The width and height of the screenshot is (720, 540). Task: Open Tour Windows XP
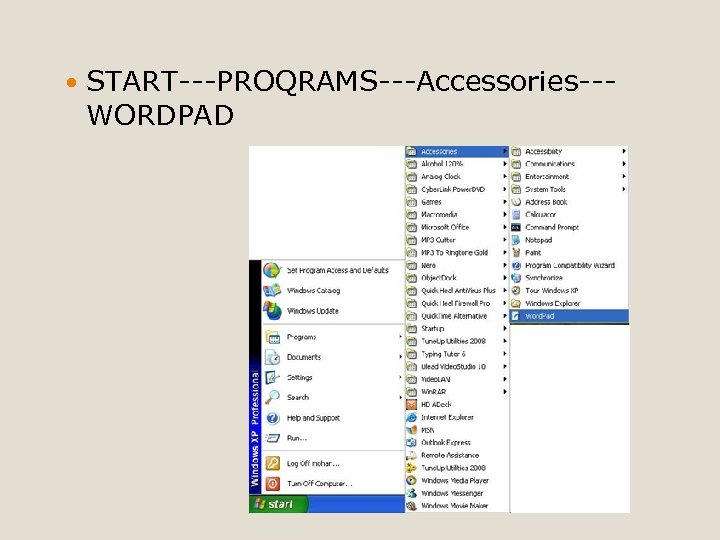[x=569, y=290]
